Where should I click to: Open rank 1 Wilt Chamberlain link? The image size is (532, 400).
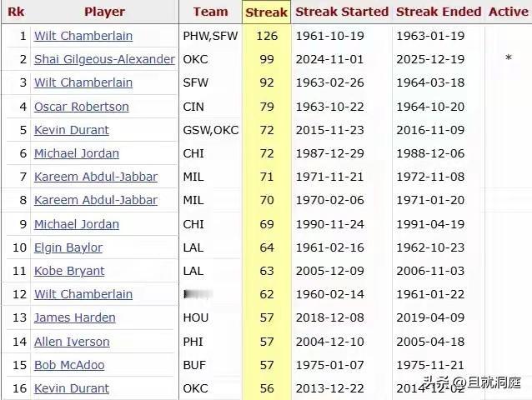pyautogui.click(x=83, y=36)
